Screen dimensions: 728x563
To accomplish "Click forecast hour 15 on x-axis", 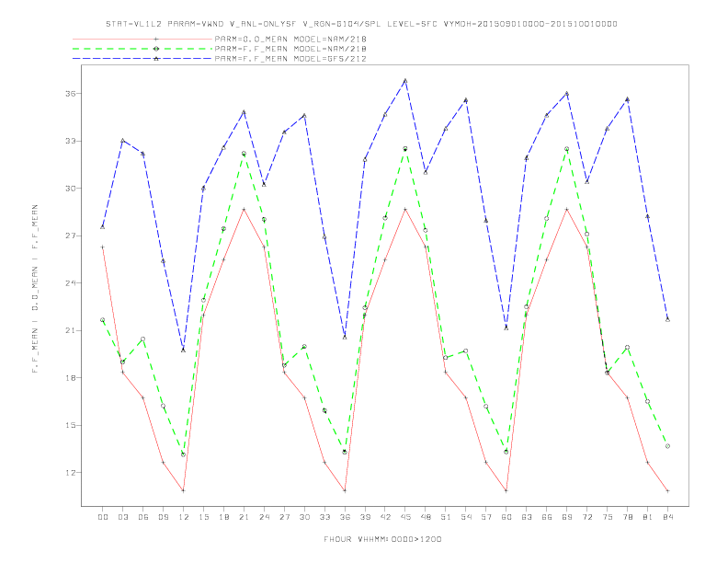I will tap(203, 517).
